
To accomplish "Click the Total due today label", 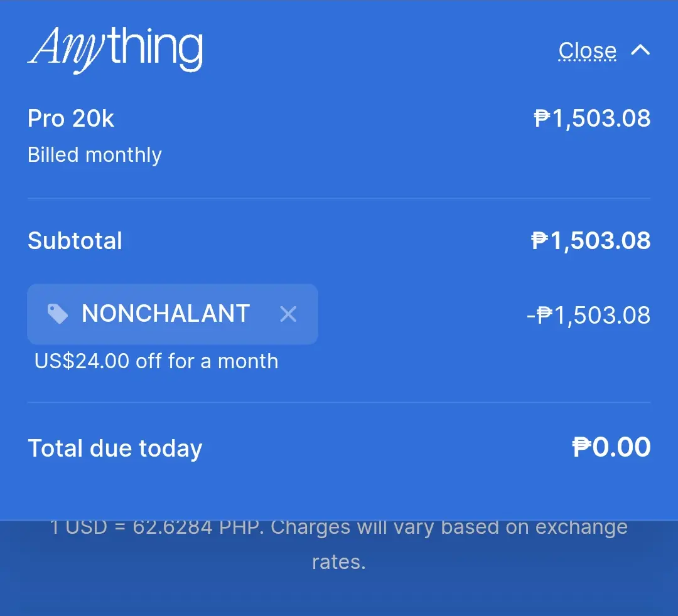I will pyautogui.click(x=115, y=449).
